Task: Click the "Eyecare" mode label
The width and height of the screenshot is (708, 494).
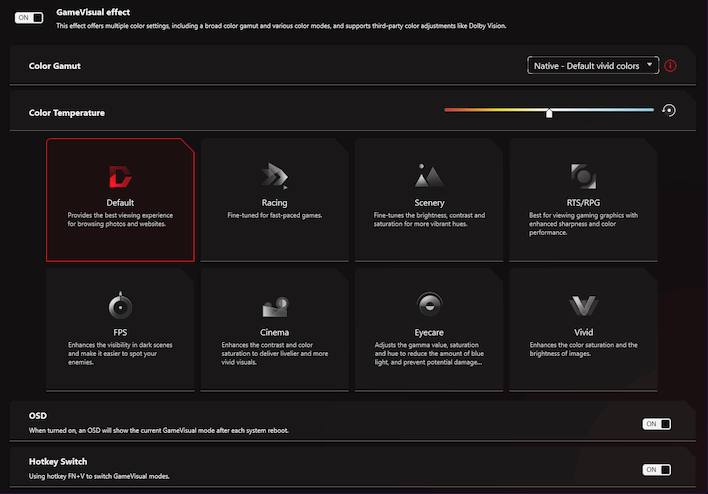Action: pyautogui.click(x=429, y=332)
